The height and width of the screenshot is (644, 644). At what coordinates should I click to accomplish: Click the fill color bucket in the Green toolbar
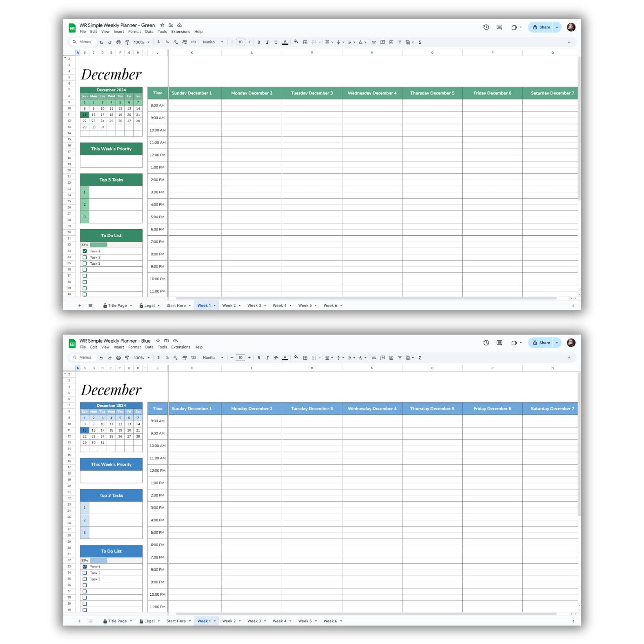(296, 42)
